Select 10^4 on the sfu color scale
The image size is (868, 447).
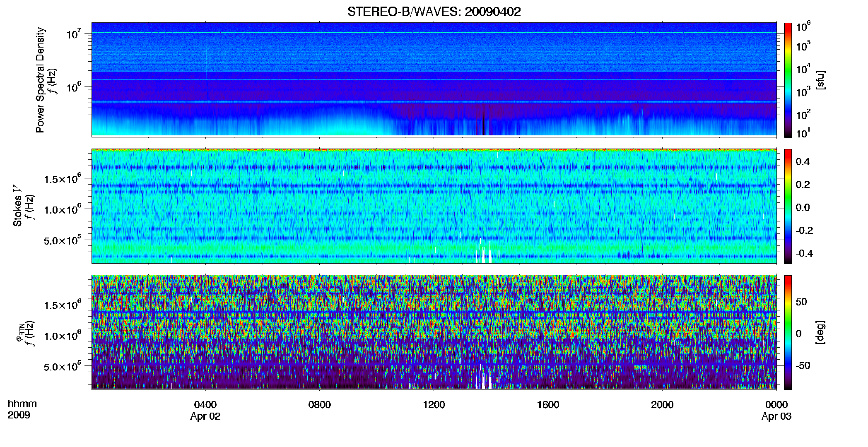pyautogui.click(x=803, y=69)
